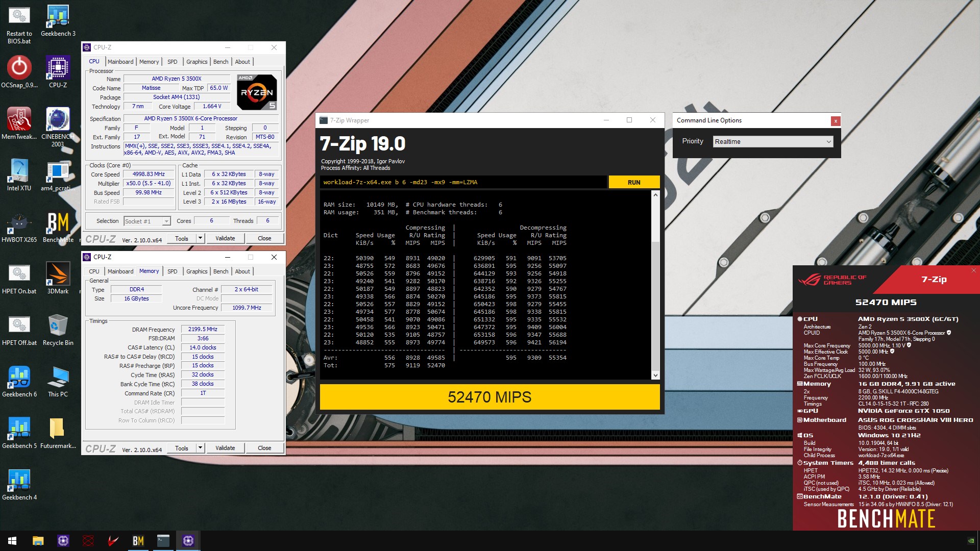This screenshot has width=980, height=551.
Task: Launch the OCSnap desktop icon
Action: pos(19,71)
